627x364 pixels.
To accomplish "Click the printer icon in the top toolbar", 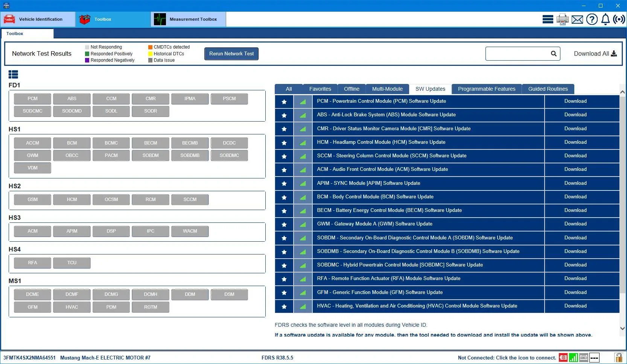I will [563, 19].
